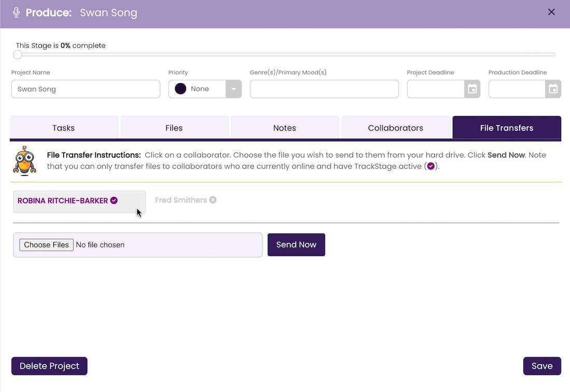
Task: Click into the Project Name field
Action: (86, 89)
